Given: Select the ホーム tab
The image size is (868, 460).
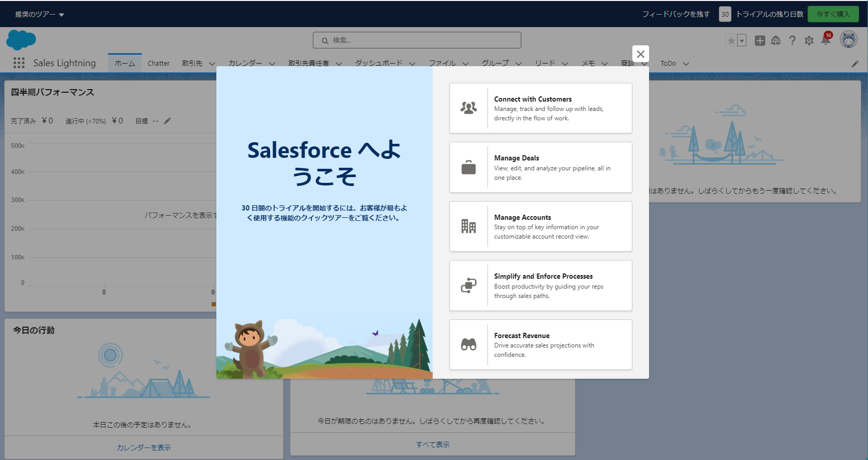Looking at the screenshot, I should click(125, 63).
